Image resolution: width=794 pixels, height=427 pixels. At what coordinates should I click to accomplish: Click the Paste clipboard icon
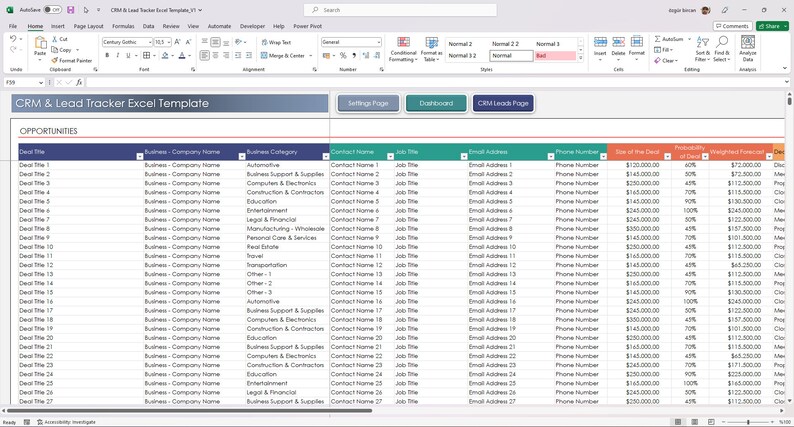pos(40,44)
